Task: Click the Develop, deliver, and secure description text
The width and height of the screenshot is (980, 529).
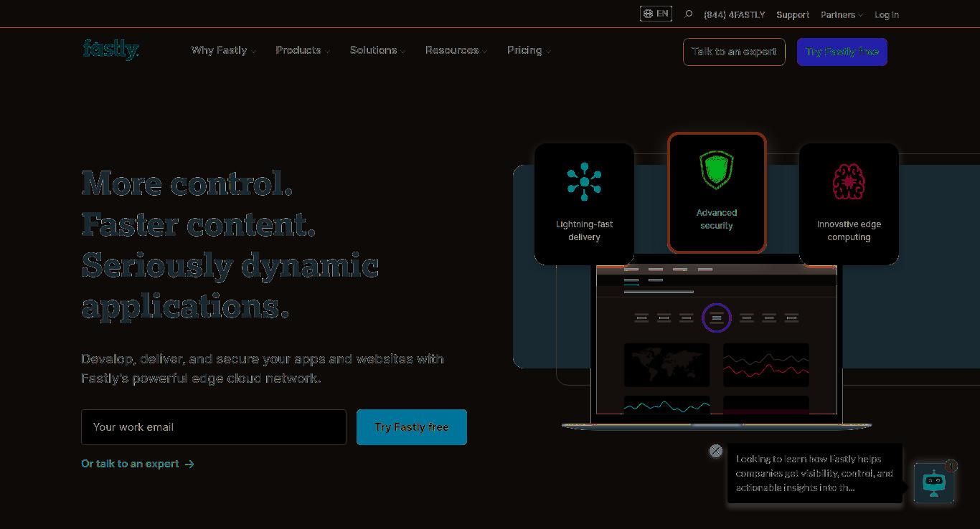Action: pyautogui.click(x=263, y=368)
